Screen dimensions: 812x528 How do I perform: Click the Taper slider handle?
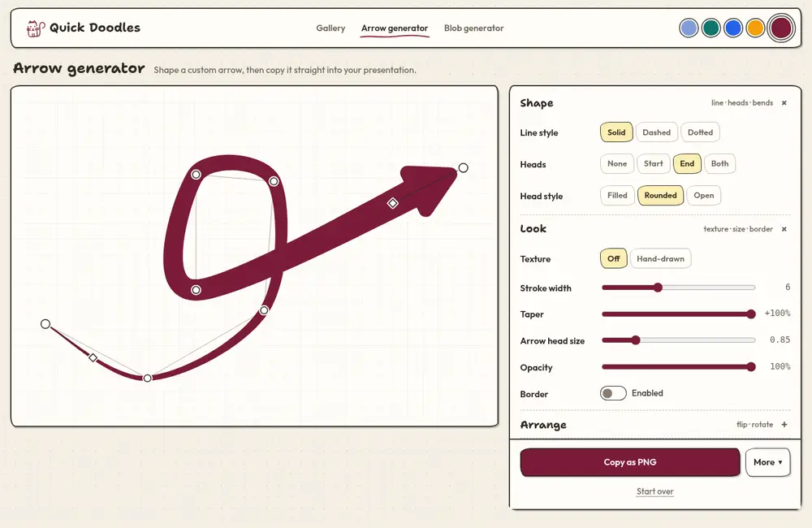pyautogui.click(x=751, y=314)
